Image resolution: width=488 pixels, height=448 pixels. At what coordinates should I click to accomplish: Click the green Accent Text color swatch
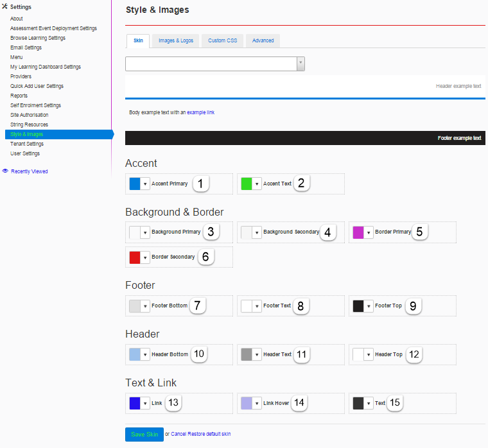tap(247, 184)
